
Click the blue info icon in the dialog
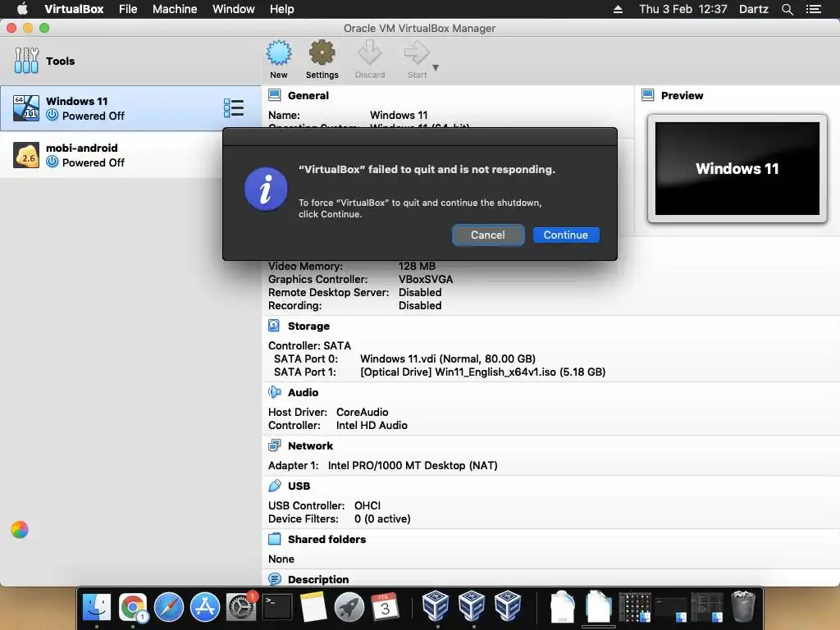[x=266, y=189]
